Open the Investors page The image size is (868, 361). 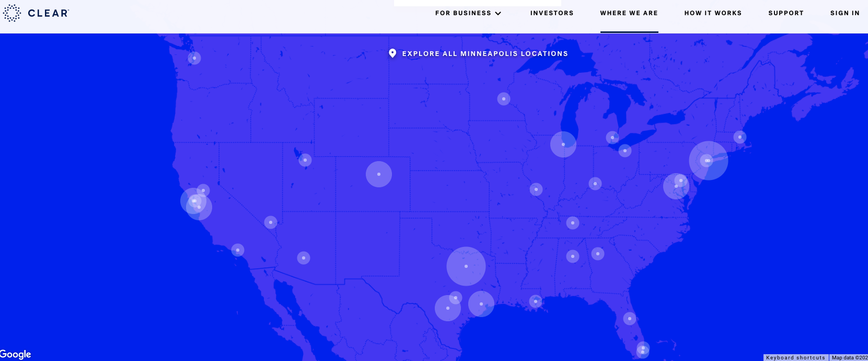click(552, 13)
